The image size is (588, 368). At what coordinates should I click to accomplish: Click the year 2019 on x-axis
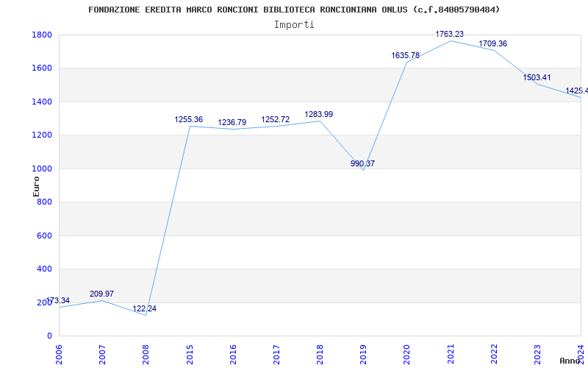363,354
